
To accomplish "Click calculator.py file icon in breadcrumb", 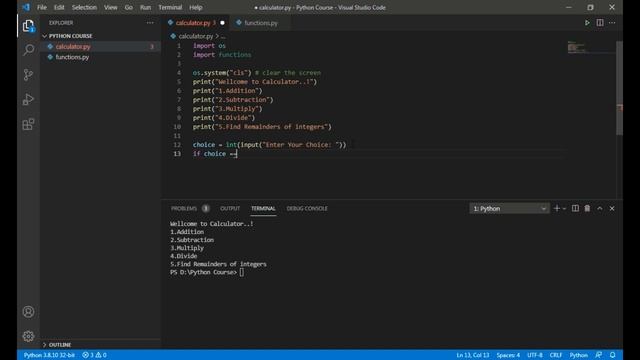I will pyautogui.click(x=173, y=36).
